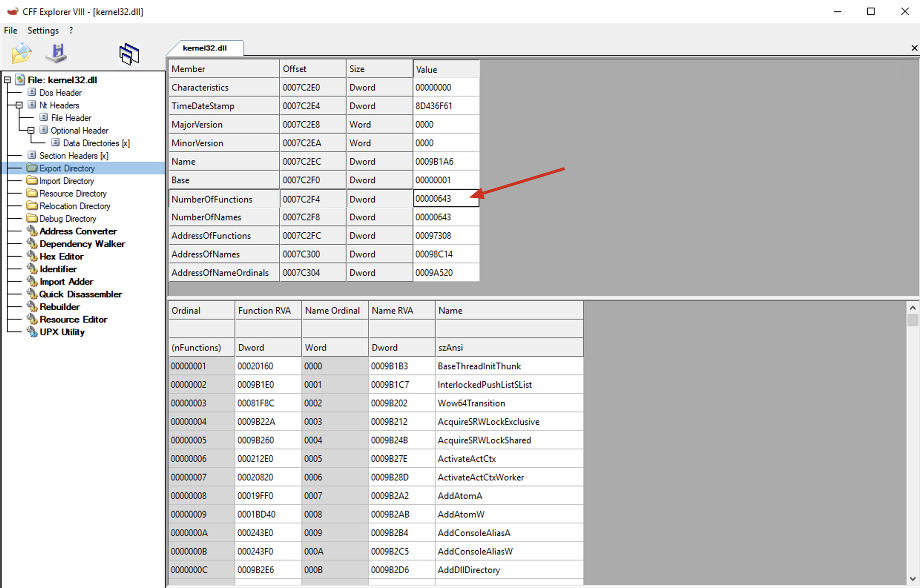Collapse the File: kernel32.dll tree root

pos(7,80)
